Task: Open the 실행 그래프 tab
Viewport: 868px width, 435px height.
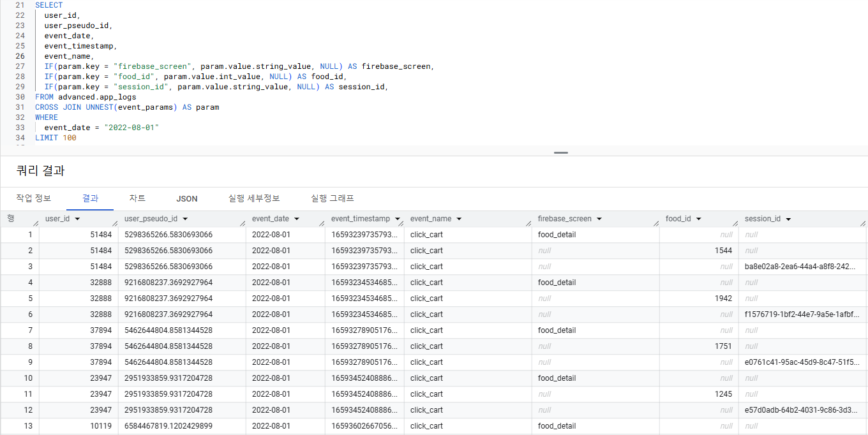Action: click(x=333, y=198)
